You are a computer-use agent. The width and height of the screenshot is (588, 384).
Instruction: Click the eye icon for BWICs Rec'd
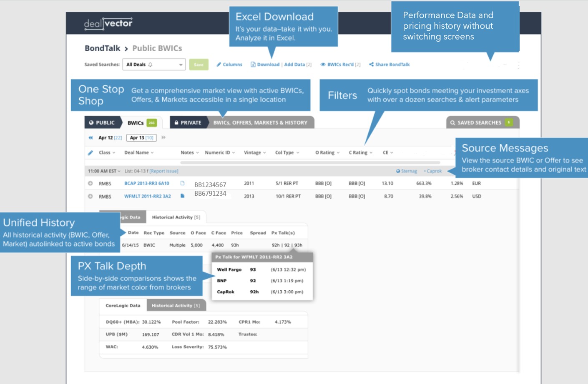(323, 65)
